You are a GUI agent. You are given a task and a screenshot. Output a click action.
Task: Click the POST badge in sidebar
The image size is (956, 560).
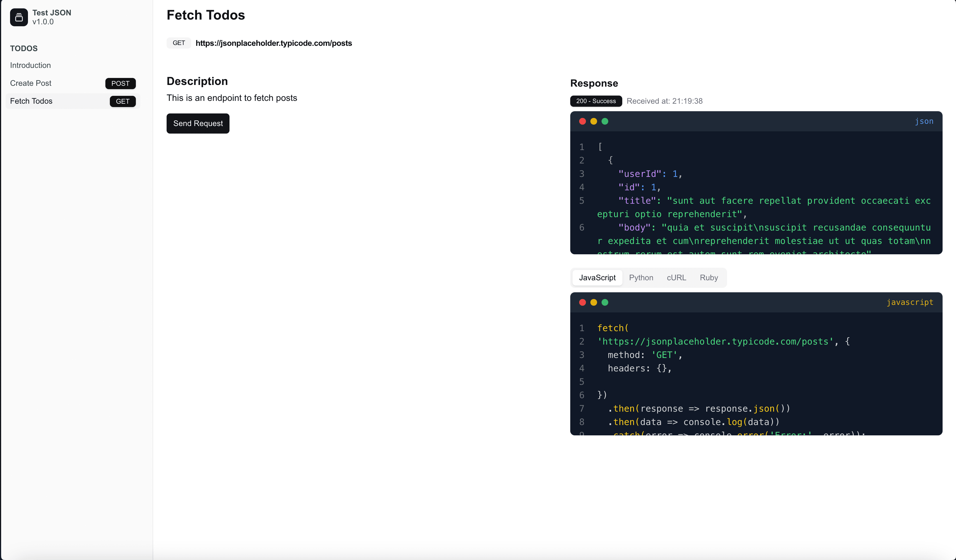point(120,83)
